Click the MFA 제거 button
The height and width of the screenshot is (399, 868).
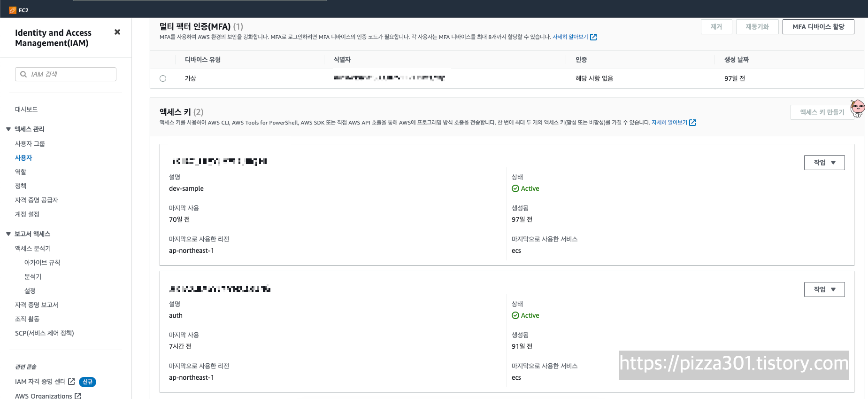716,27
